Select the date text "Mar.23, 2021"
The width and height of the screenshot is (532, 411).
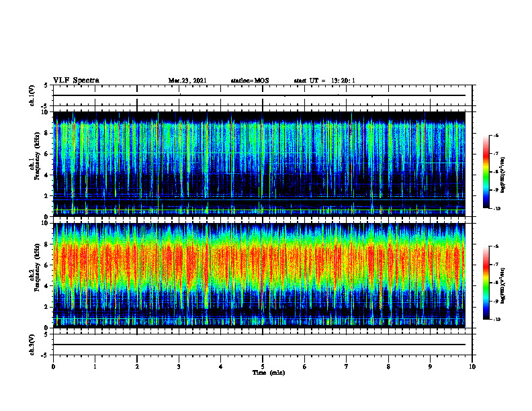point(187,81)
